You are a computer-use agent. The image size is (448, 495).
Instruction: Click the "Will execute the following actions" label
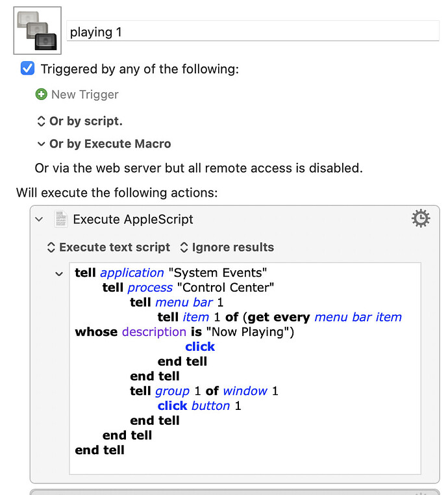tap(117, 192)
